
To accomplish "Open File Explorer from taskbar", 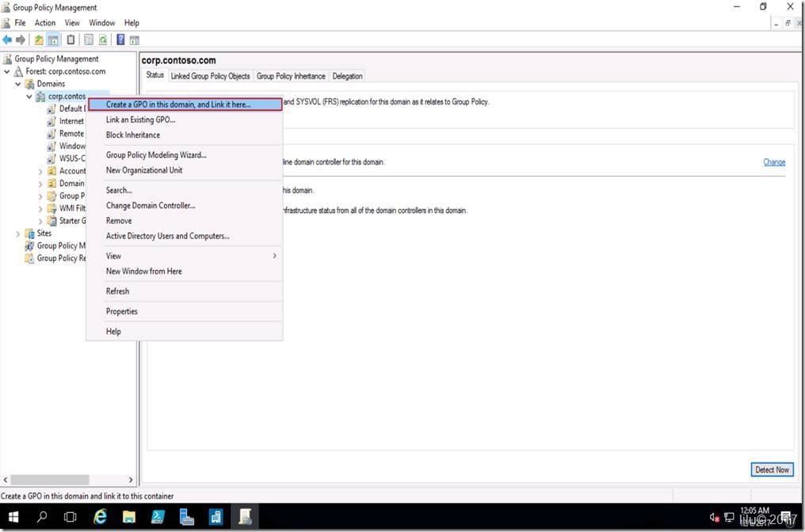I will (129, 517).
